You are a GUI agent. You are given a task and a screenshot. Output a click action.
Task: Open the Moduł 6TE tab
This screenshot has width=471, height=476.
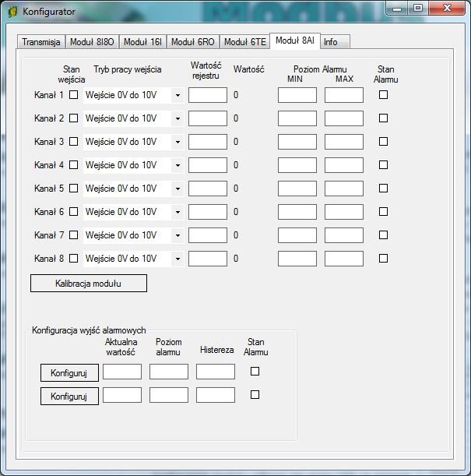(244, 42)
